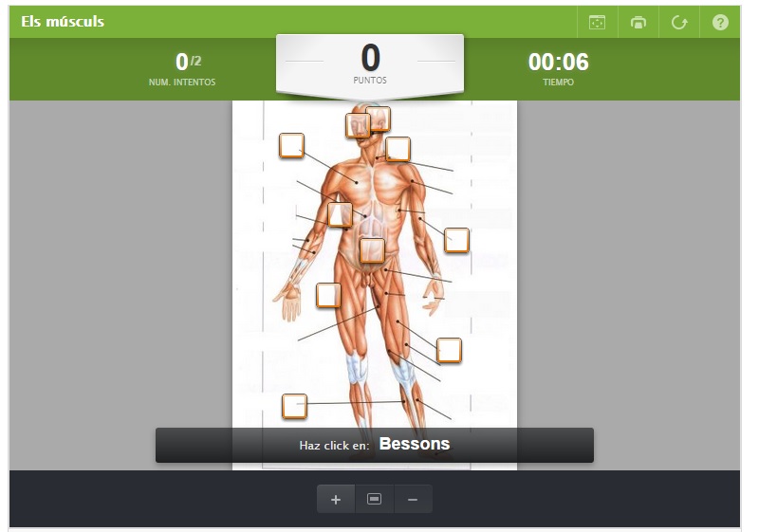Click the 00:06 time counter

tap(558, 63)
